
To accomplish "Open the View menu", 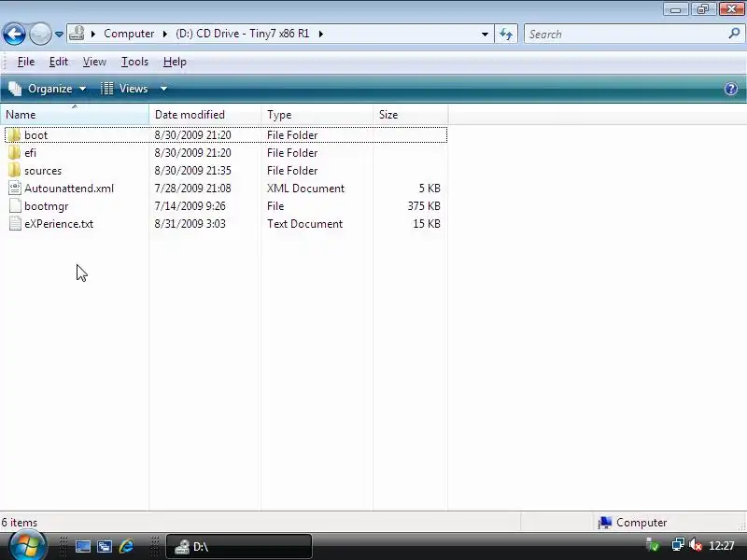I will pos(94,62).
